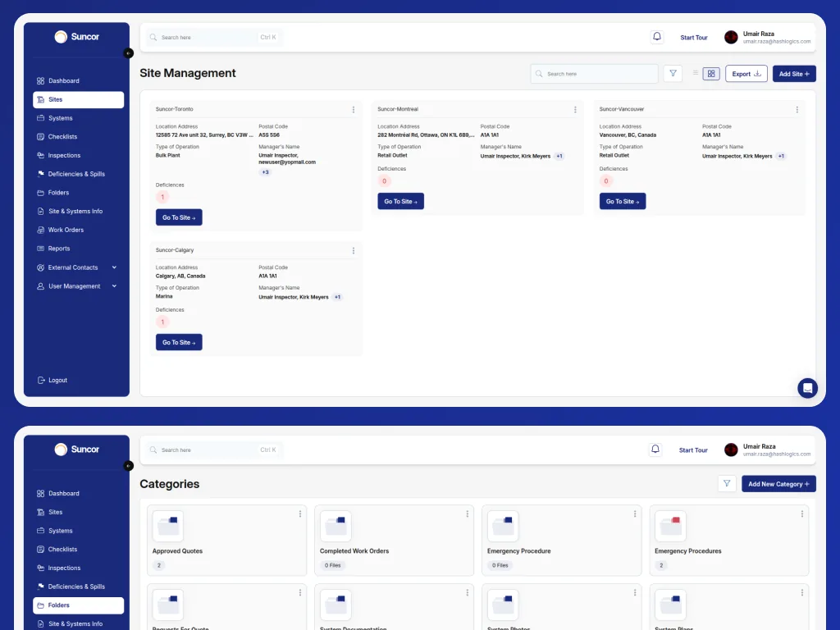Switch to grid view icon in Site Management
Image resolution: width=840 pixels, height=630 pixels.
tap(711, 74)
